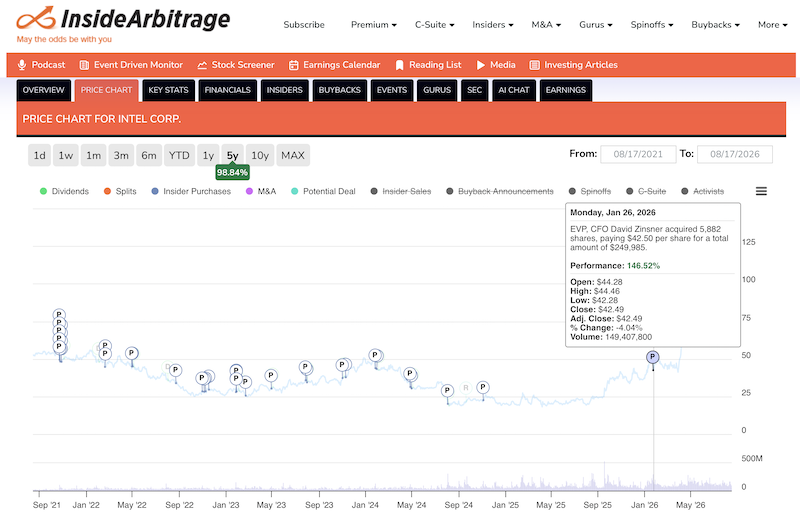This screenshot has height=517, width=800.
Task: Click the From date field
Action: pos(638,154)
